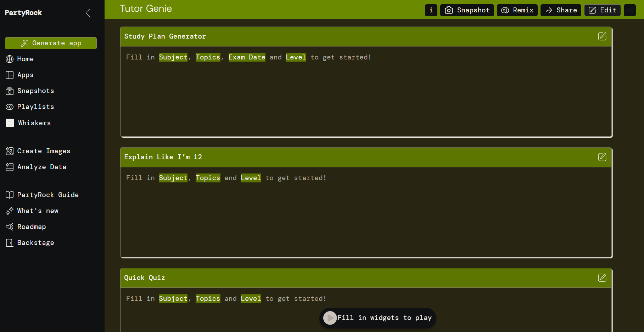Click the image icon beside Create Images
The height and width of the screenshot is (332, 644).
pos(10,151)
